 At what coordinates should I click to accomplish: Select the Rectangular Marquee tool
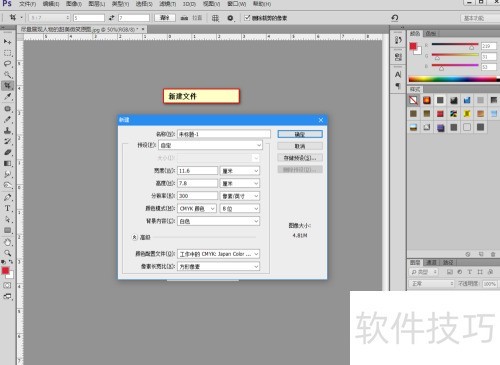coord(7,53)
